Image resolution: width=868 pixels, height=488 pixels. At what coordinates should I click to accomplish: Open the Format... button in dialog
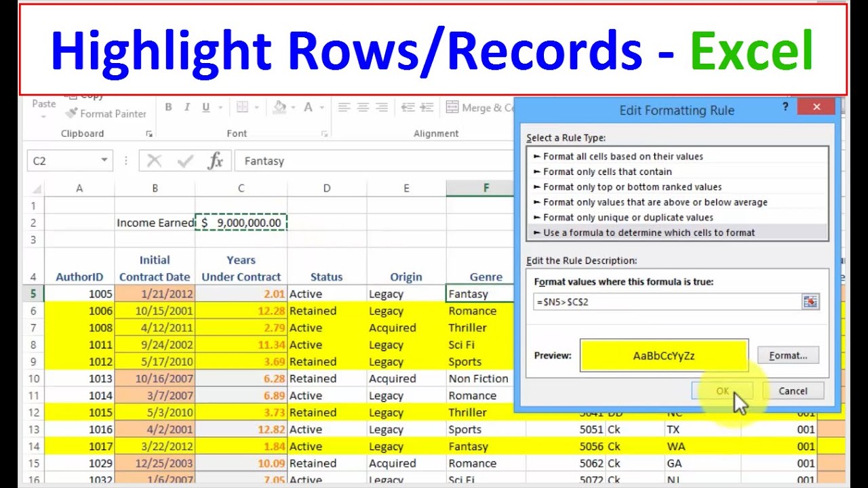788,355
